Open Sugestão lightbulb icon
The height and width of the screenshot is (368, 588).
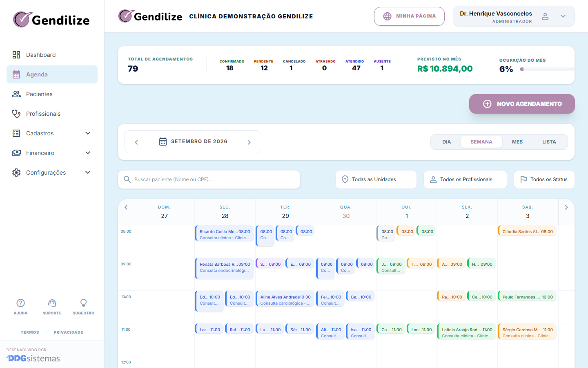pyautogui.click(x=83, y=303)
